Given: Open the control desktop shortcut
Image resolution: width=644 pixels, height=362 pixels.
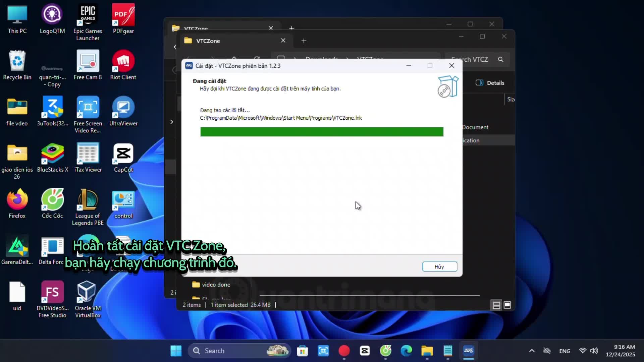Looking at the screenshot, I should click(123, 204).
